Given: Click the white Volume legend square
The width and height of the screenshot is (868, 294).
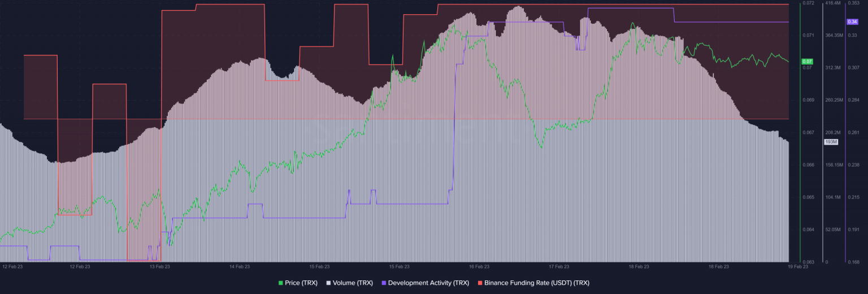Looking at the screenshot, I should coord(329,283).
